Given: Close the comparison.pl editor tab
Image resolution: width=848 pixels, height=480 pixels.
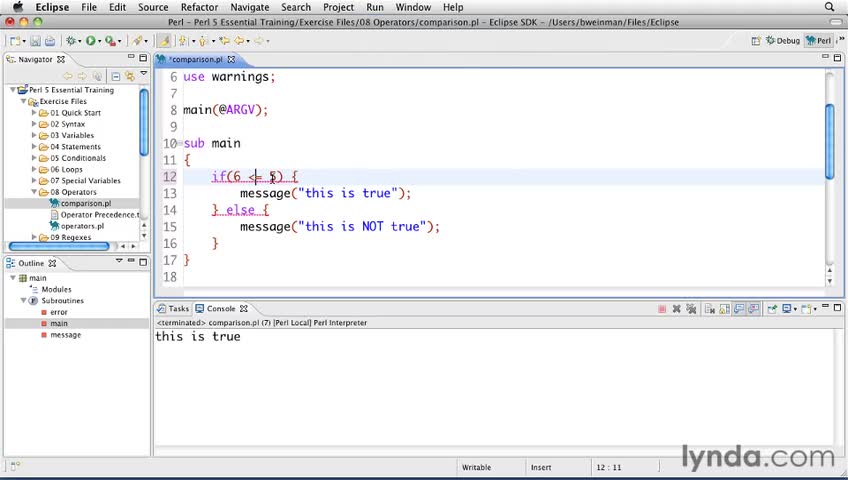Looking at the screenshot, I should click(231, 59).
